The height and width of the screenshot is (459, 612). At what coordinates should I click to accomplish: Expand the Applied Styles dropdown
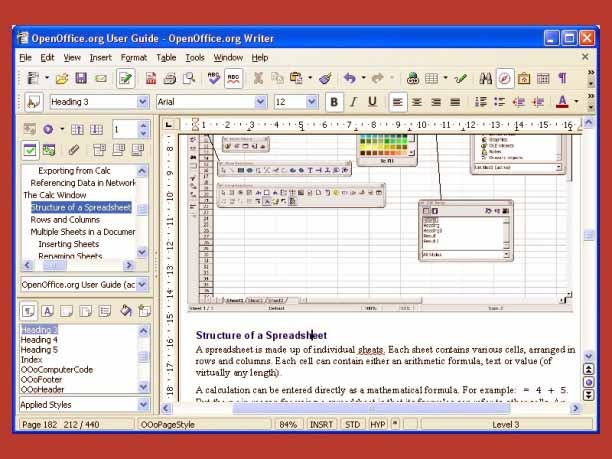click(141, 405)
